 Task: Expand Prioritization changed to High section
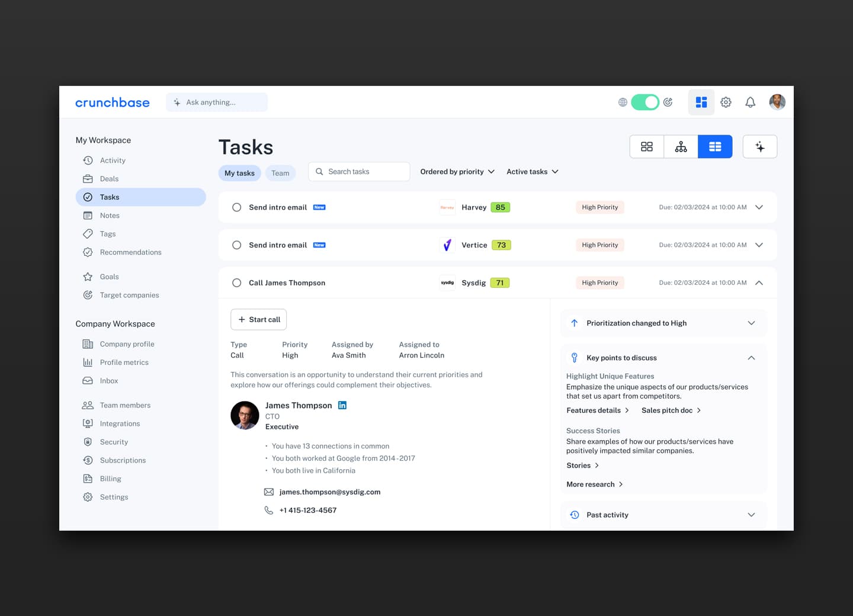(x=751, y=323)
